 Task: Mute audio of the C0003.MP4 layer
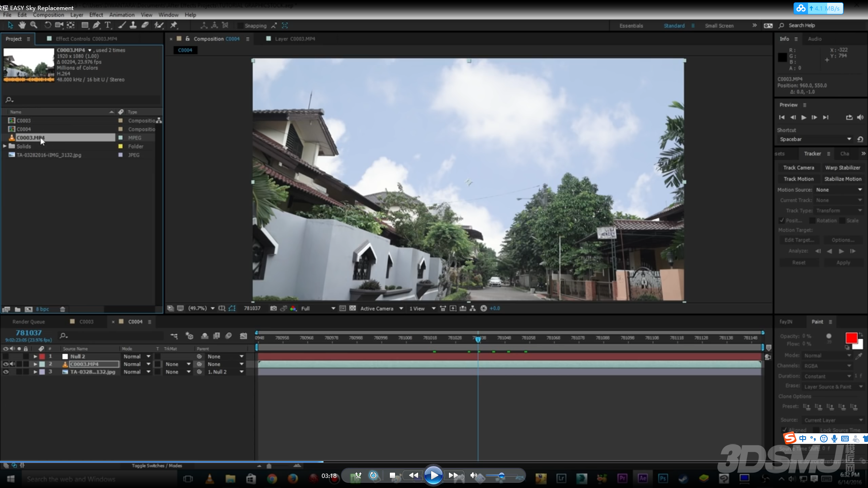tap(12, 364)
